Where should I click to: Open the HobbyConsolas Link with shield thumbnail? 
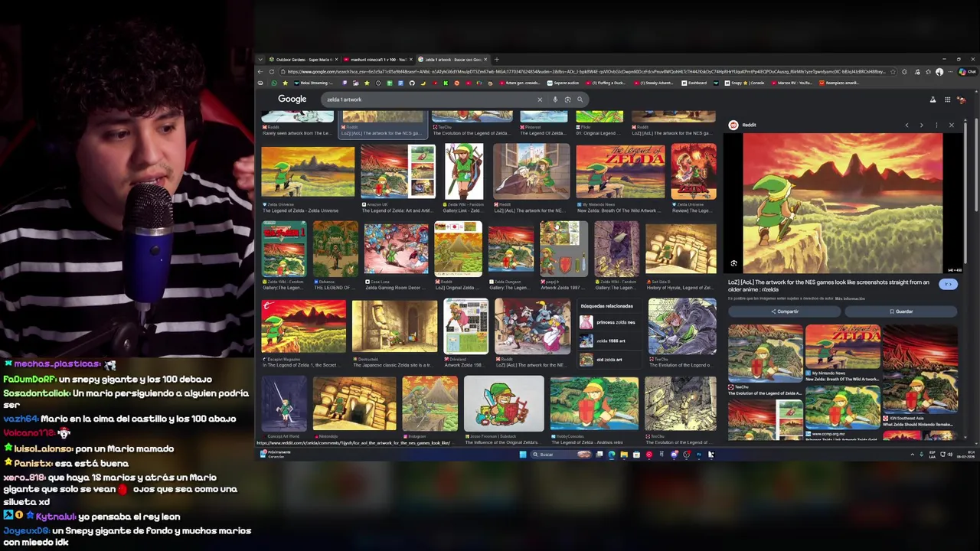click(x=594, y=403)
